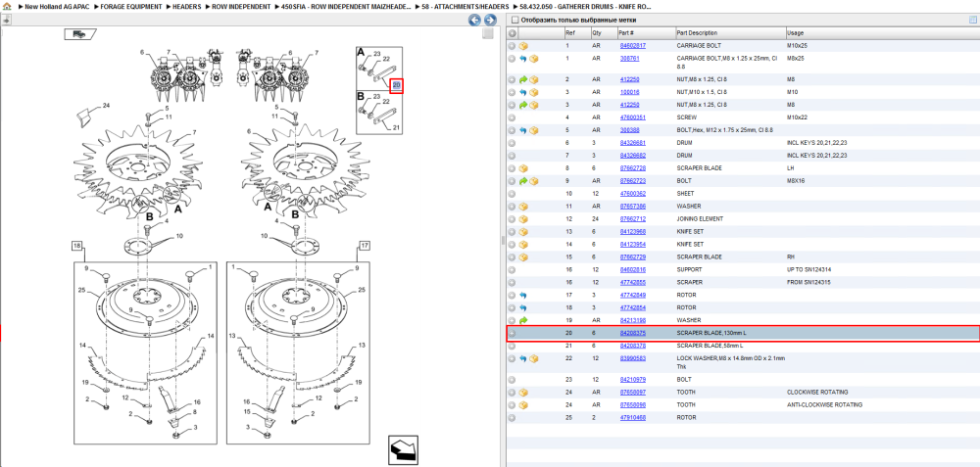
Task: Click the blue arrow icon for part 308761
Action: (x=523, y=59)
